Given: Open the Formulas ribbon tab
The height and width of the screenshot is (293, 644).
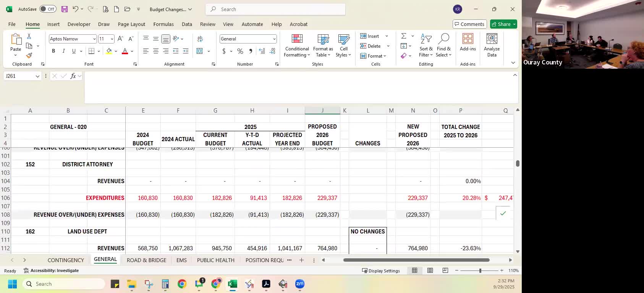Looking at the screenshot, I should [163, 24].
